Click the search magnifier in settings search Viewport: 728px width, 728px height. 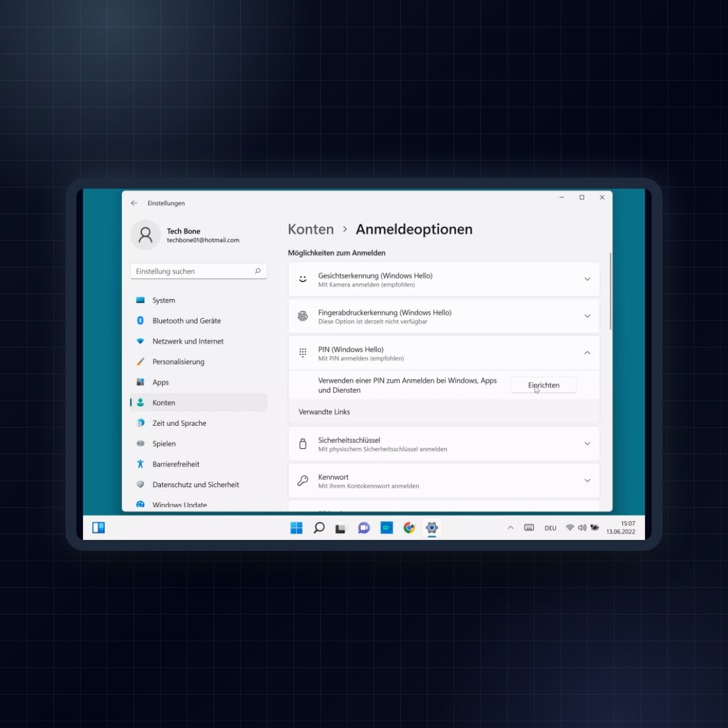258,271
